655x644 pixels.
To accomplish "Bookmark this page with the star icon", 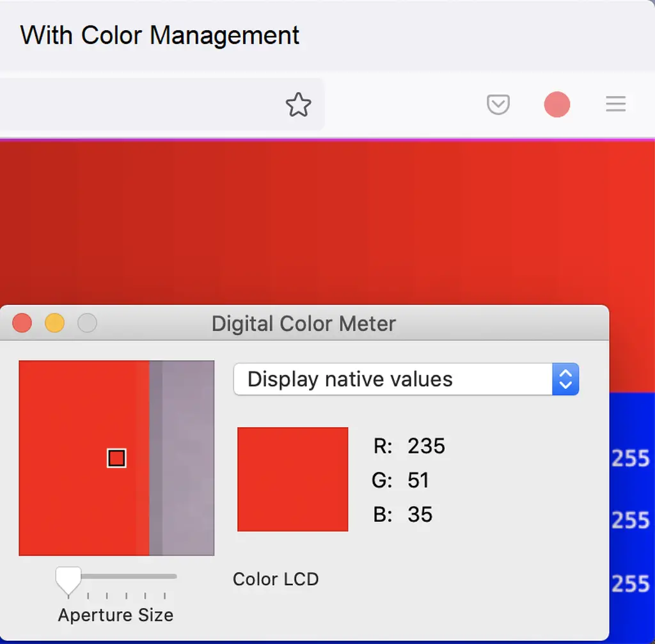I will pyautogui.click(x=298, y=105).
